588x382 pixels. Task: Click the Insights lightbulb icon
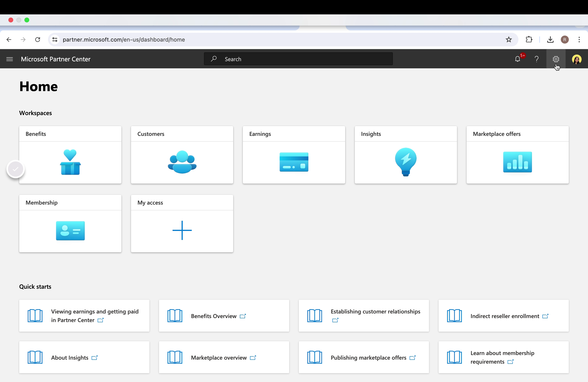406,162
